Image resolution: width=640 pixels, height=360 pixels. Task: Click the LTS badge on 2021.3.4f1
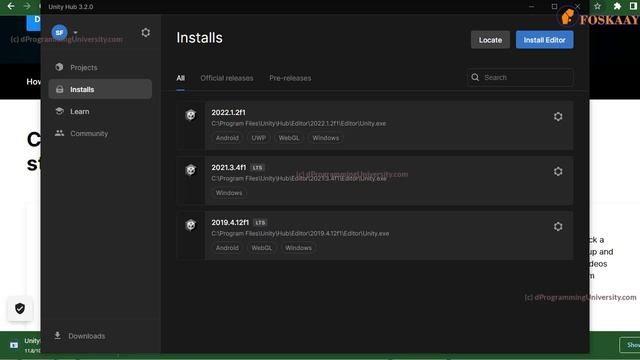(x=257, y=168)
